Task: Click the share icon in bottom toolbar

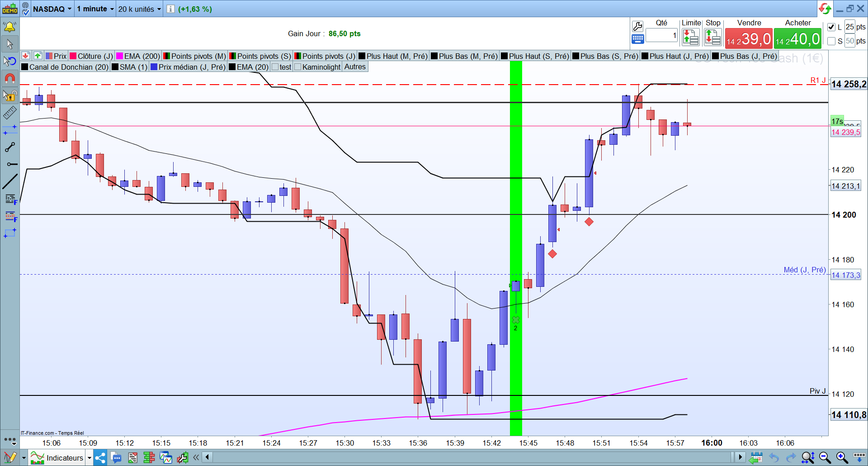Action: click(100, 458)
